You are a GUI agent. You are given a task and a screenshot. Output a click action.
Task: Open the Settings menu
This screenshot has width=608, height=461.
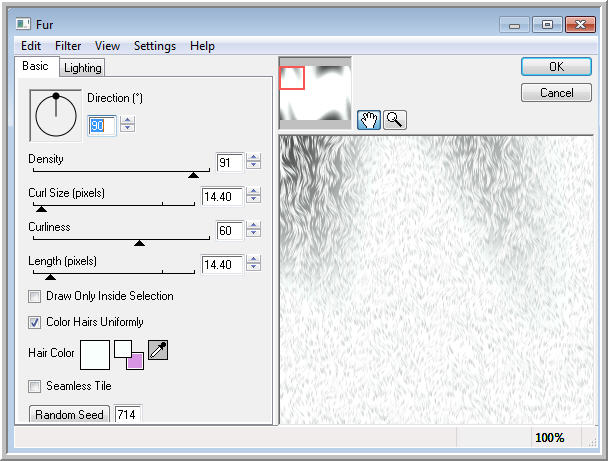[155, 46]
